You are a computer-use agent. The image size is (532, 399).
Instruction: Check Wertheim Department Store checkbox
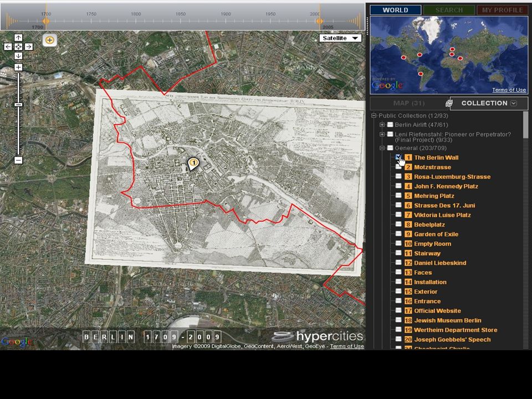click(x=398, y=330)
